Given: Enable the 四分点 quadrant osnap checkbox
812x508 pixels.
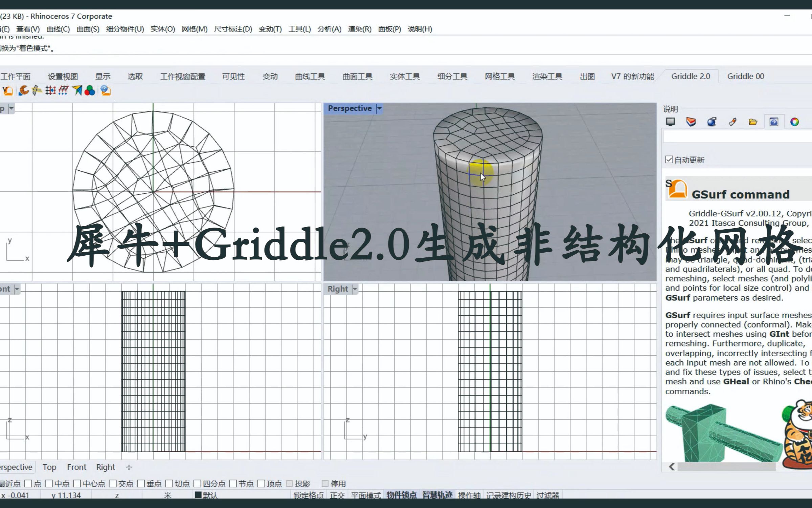Looking at the screenshot, I should coord(197,484).
